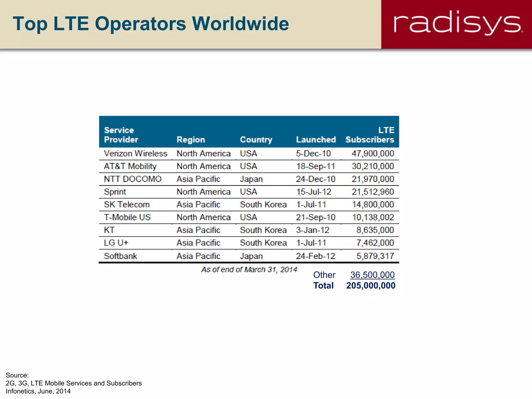
Task: Click the 'Service Provider' column header
Action: pos(121,135)
